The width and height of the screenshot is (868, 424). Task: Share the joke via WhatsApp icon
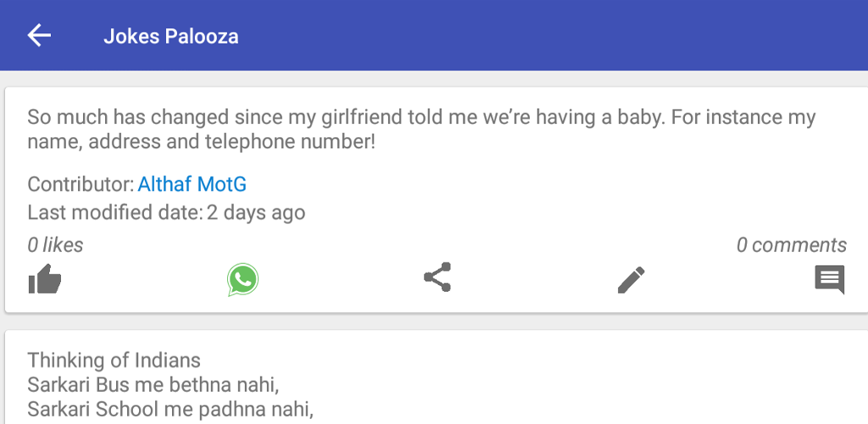[x=242, y=280]
